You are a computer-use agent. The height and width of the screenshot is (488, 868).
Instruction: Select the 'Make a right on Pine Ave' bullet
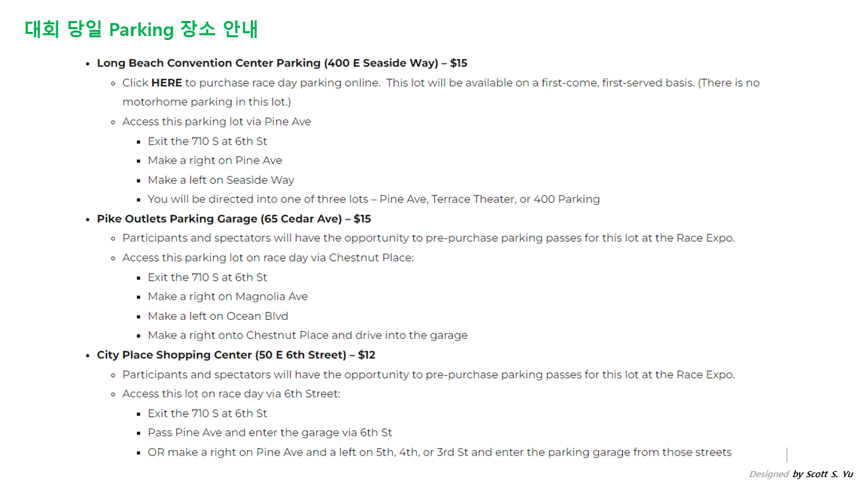click(214, 161)
